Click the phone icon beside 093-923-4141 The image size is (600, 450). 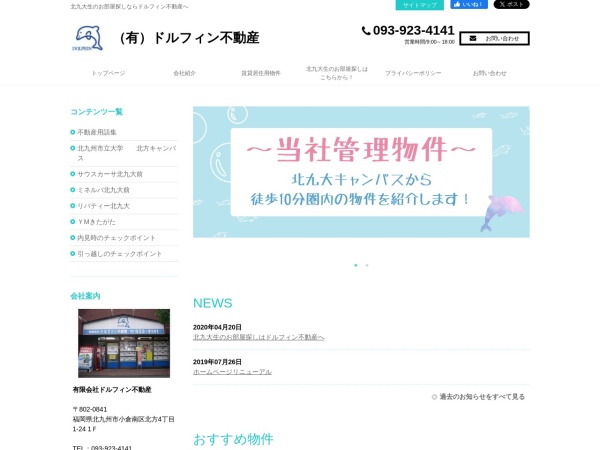click(366, 31)
